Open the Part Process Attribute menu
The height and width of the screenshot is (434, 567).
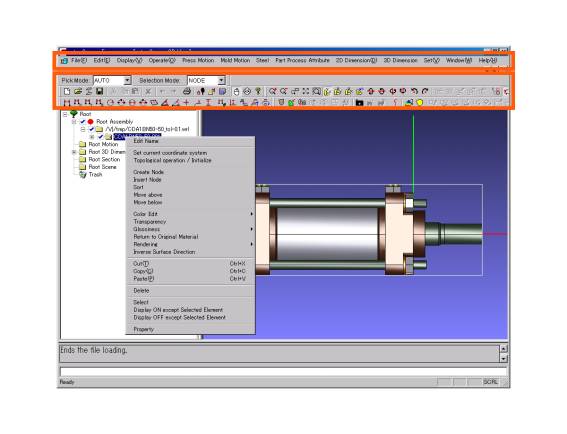tap(302, 60)
